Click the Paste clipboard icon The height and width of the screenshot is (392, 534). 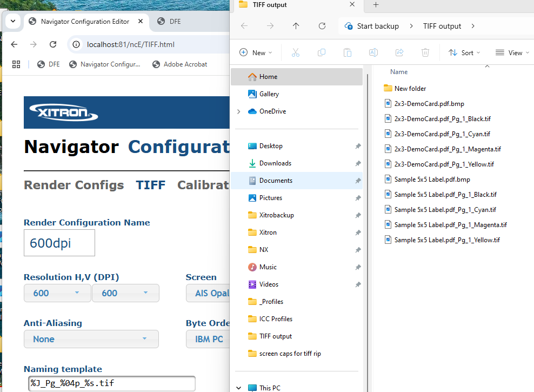348,52
